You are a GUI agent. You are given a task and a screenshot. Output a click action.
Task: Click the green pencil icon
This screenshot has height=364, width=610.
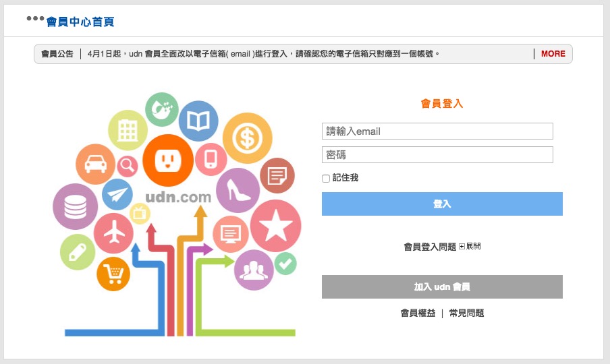[78, 252]
